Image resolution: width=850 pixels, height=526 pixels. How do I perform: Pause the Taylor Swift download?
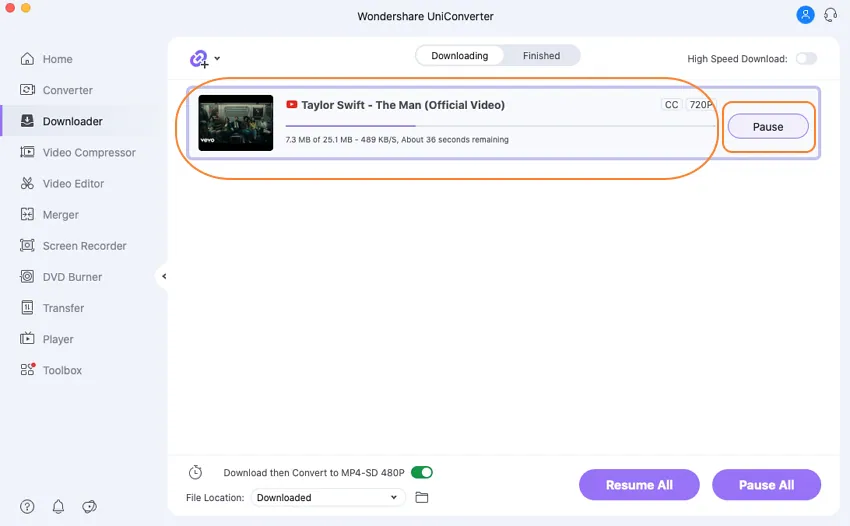coord(768,126)
